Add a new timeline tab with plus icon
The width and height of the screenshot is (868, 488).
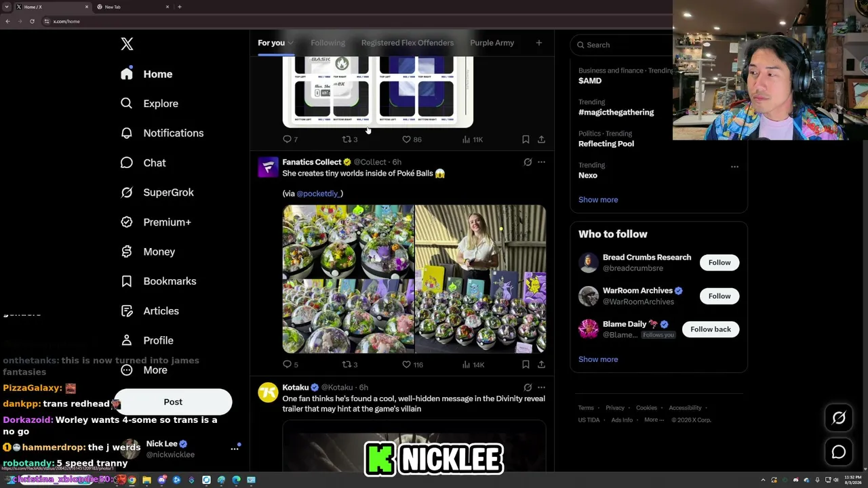pyautogui.click(x=538, y=43)
